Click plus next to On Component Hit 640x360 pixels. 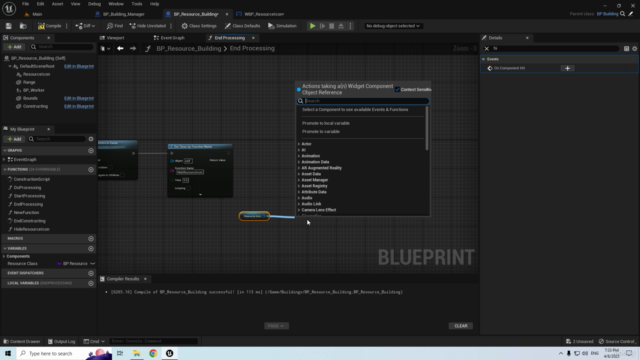coord(567,68)
